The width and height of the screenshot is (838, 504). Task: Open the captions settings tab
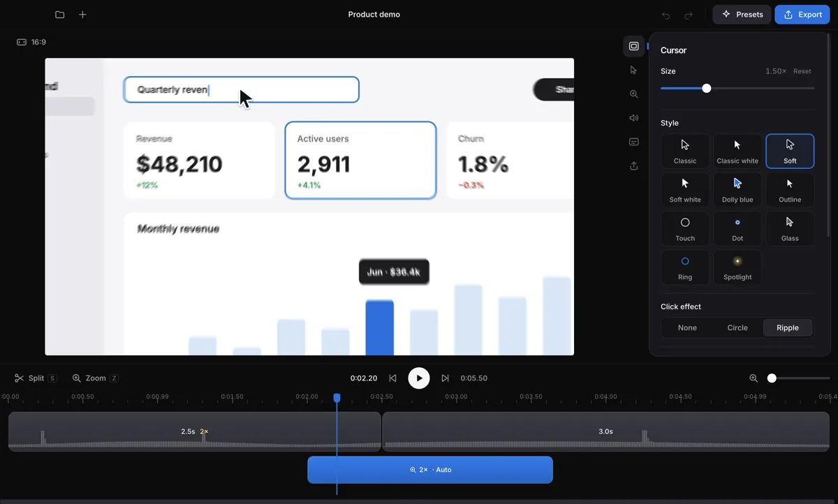pos(633,142)
